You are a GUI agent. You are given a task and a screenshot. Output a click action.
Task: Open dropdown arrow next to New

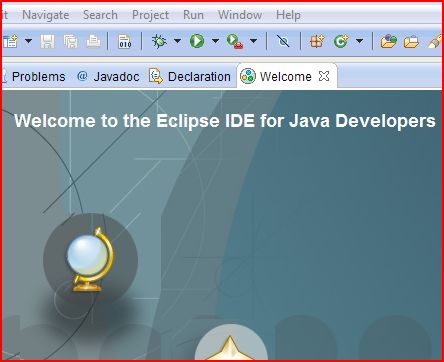coord(29,41)
